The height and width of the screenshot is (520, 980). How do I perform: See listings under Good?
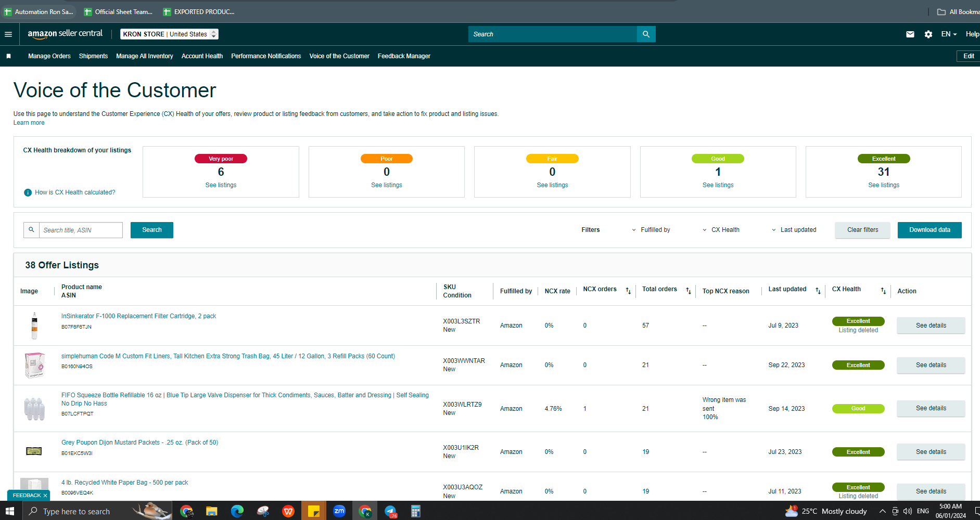tap(718, 185)
